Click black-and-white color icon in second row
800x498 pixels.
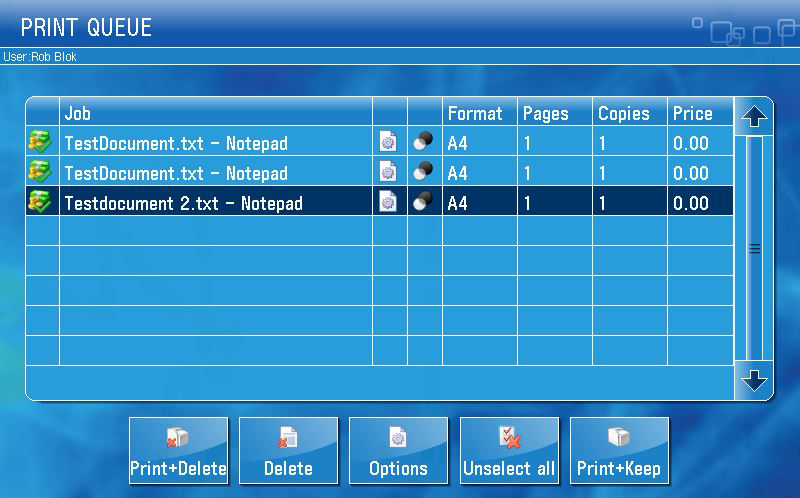pyautogui.click(x=423, y=173)
